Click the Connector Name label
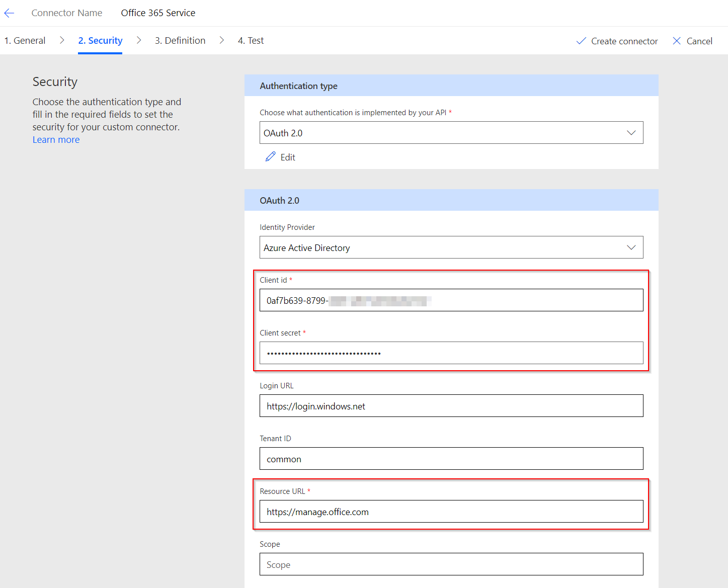The image size is (728, 588). pos(67,13)
